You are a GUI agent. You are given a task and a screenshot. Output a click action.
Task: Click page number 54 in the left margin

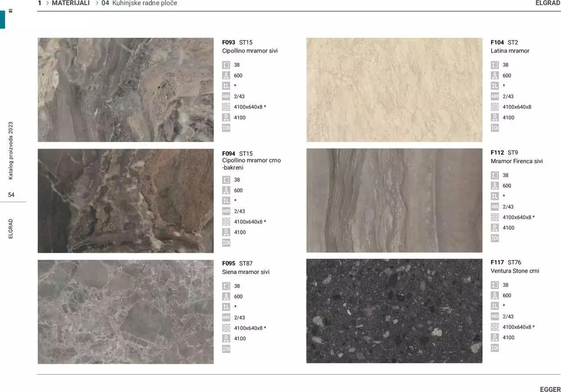[x=11, y=195]
